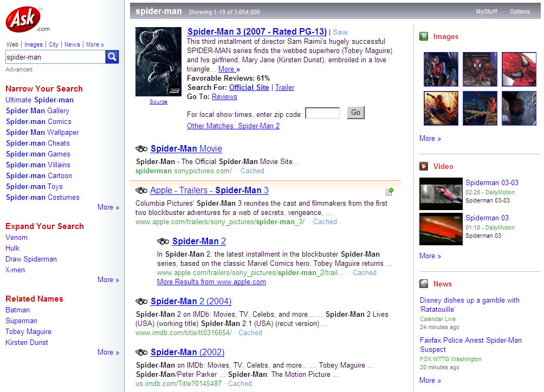Screen dimensions: 544x392
Task: Select Spider-man Games suggestion
Action: point(38,154)
